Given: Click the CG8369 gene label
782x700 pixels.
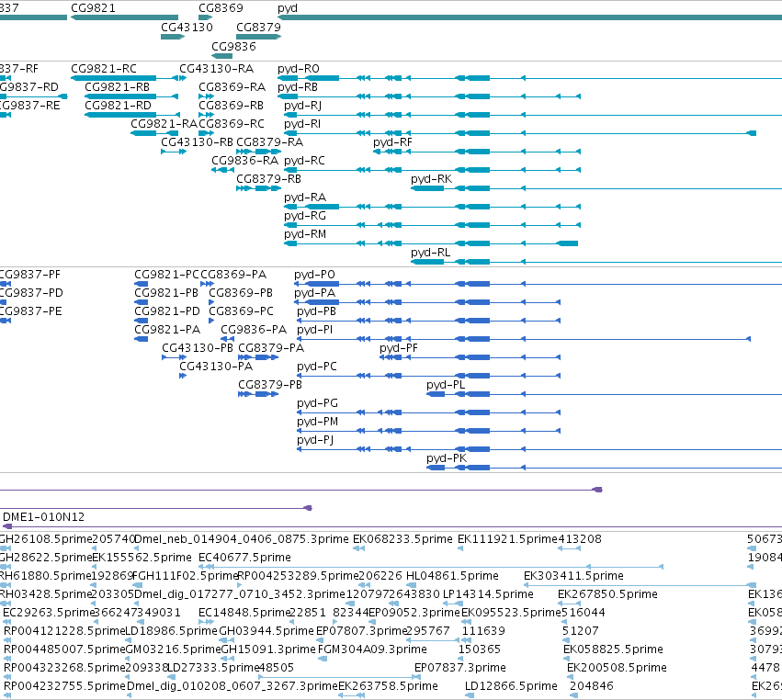Looking at the screenshot, I should coord(221,8).
